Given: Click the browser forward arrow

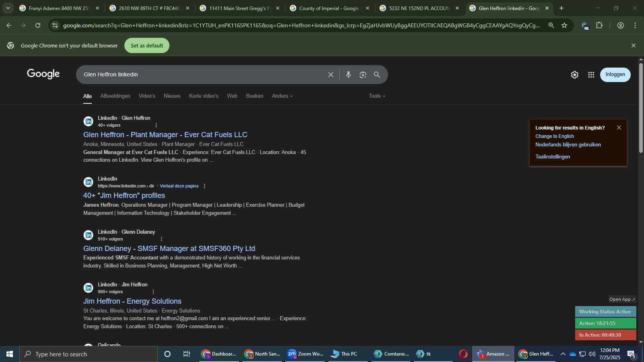Looking at the screenshot, I should click(23, 25).
